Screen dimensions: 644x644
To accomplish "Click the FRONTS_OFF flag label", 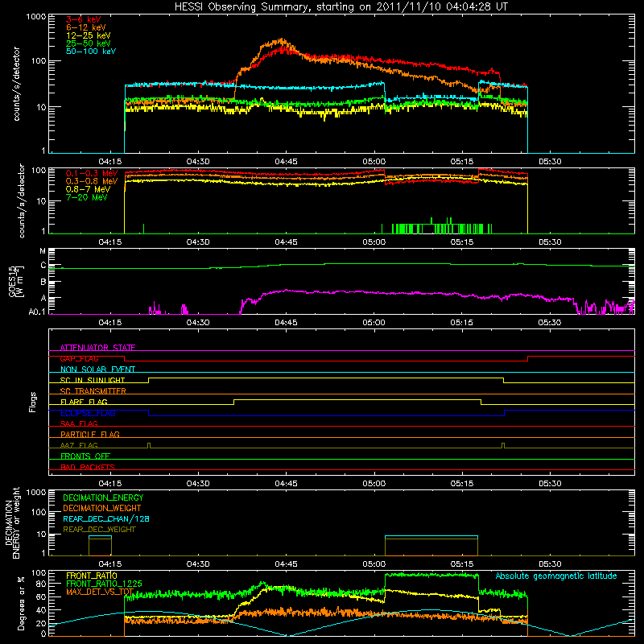I will coord(85,456).
